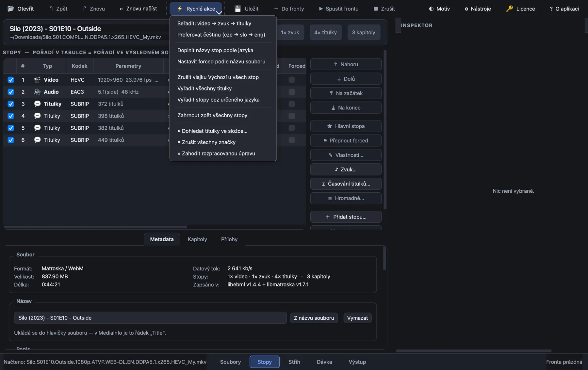Screen dimensions: 588x370
Task: Click the floppy disk icon of Uložit
Action: [x=238, y=8]
